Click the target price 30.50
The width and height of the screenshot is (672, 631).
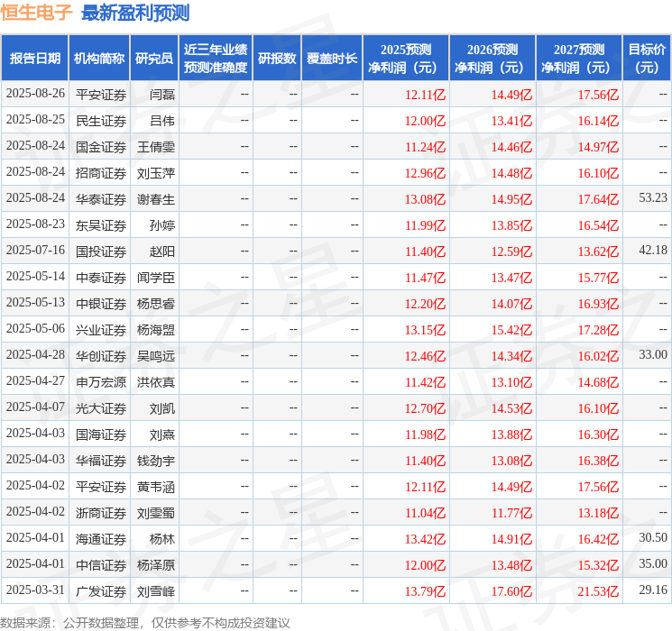653,537
